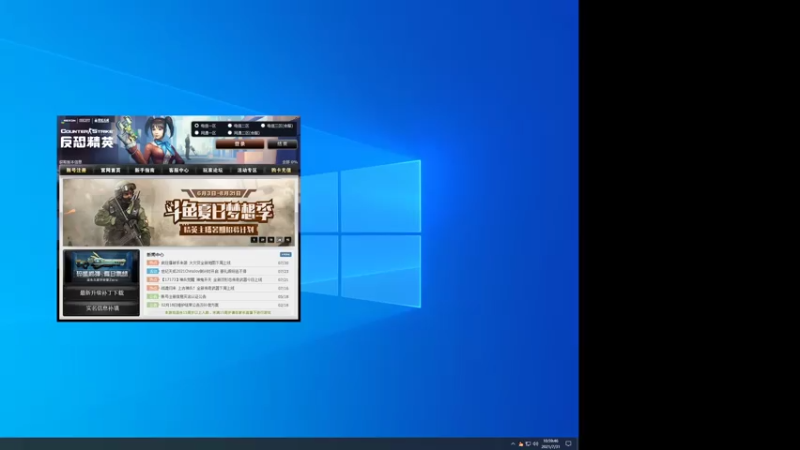This screenshot has width=800, height=450.
Task: Open the taskbar clock and date
Action: (x=551, y=444)
